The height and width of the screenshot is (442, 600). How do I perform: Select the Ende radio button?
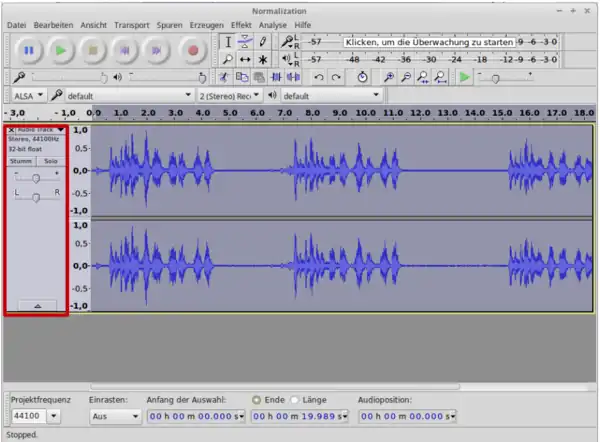point(256,399)
